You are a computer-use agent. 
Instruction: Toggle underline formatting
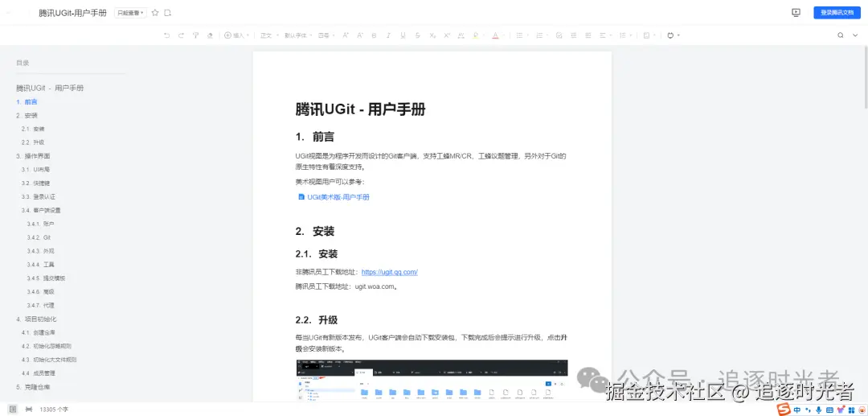[403, 35]
